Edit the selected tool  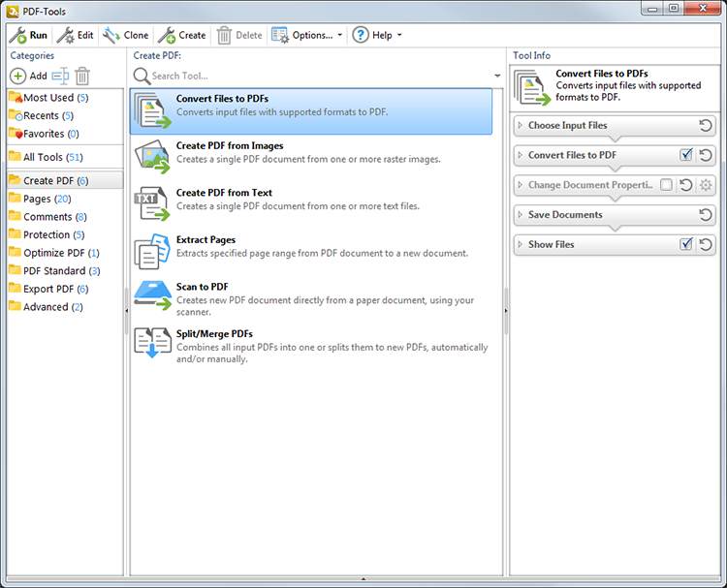76,35
